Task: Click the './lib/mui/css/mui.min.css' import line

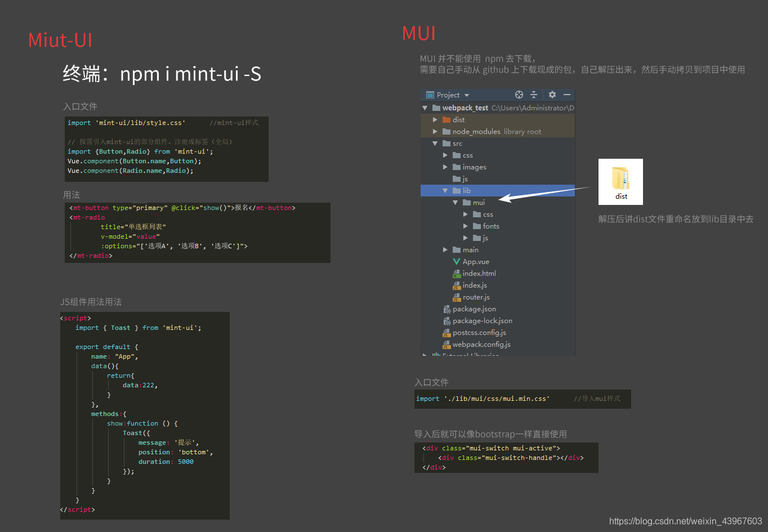Action: tap(483, 399)
